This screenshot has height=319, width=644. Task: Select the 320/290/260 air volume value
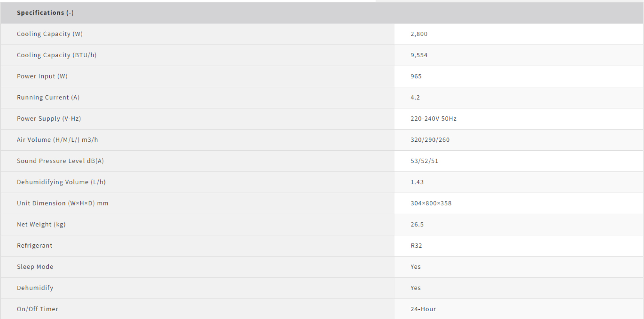[x=430, y=140]
